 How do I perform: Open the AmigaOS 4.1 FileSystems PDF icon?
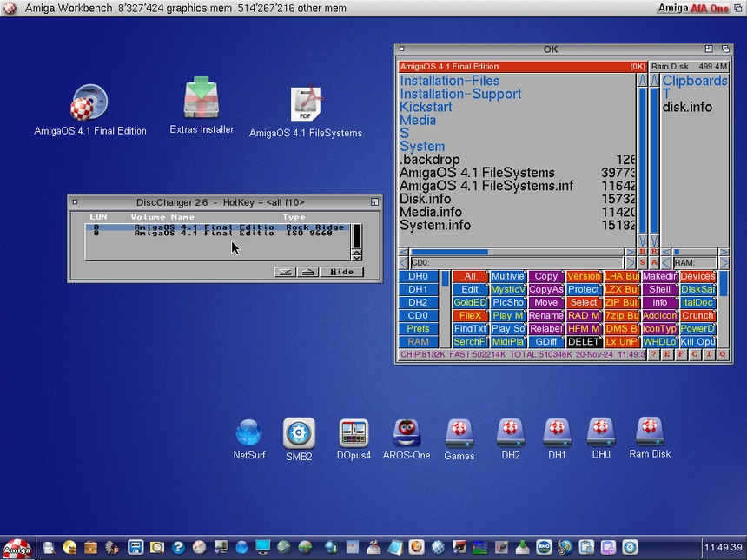(307, 103)
